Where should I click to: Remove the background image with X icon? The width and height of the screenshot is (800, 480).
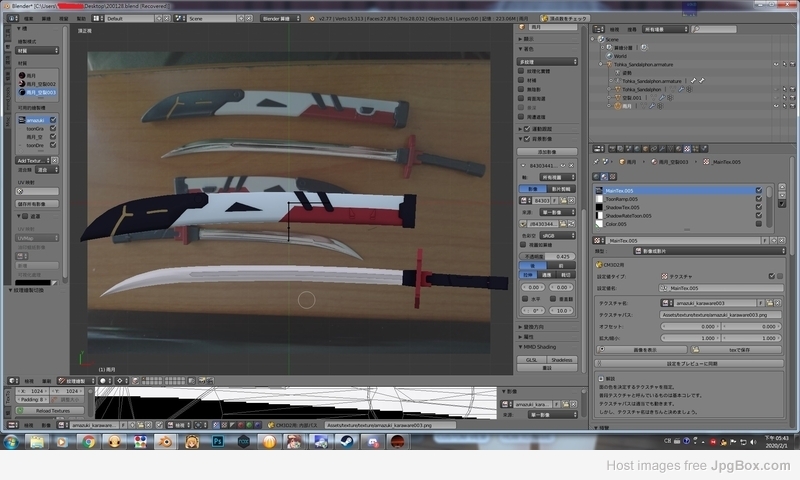coord(571,165)
